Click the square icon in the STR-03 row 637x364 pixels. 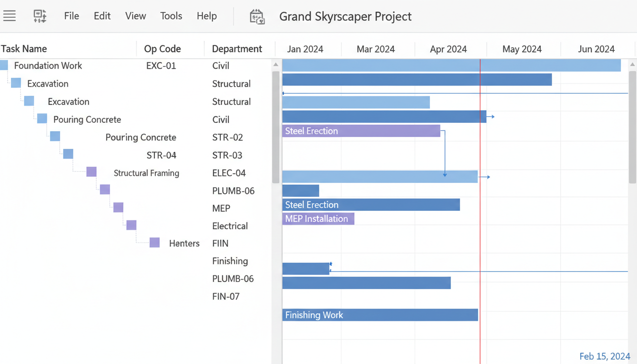68,154
